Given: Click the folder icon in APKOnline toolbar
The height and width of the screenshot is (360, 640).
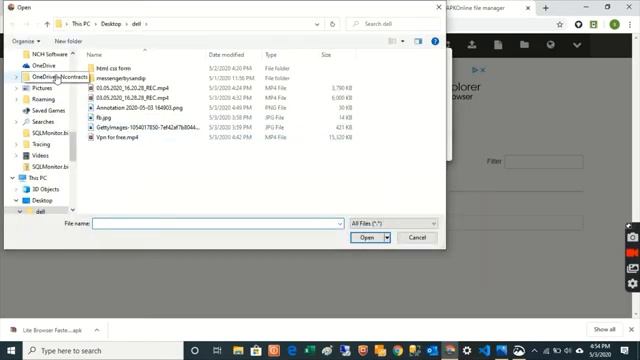Looking at the screenshot, I should tap(524, 44).
